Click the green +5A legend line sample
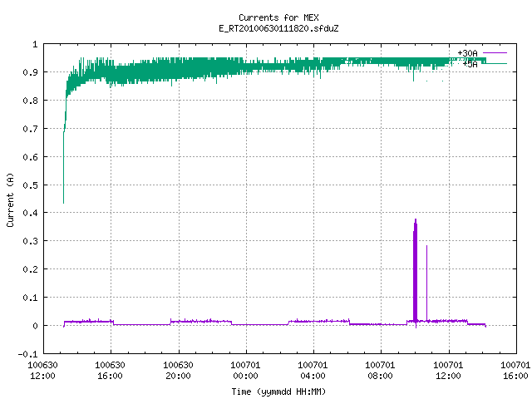The height and width of the screenshot is (399, 532). coord(495,63)
